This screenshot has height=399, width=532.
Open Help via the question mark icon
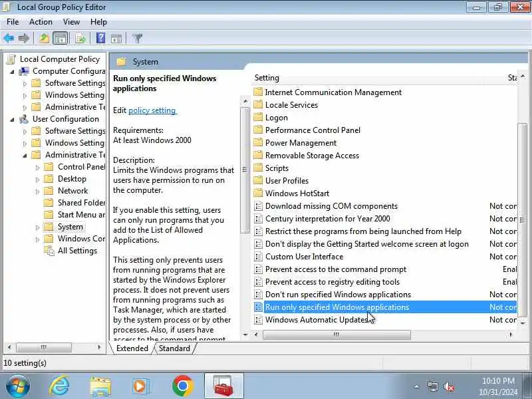tap(100, 39)
